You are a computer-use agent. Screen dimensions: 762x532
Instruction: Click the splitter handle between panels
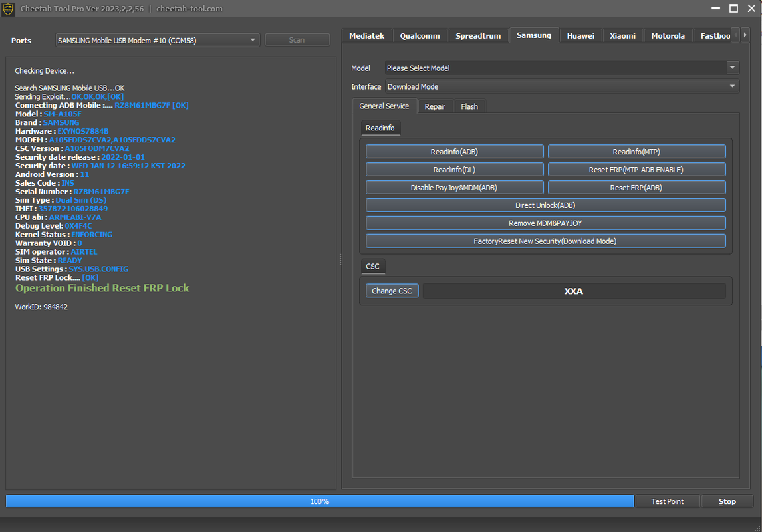point(340,259)
